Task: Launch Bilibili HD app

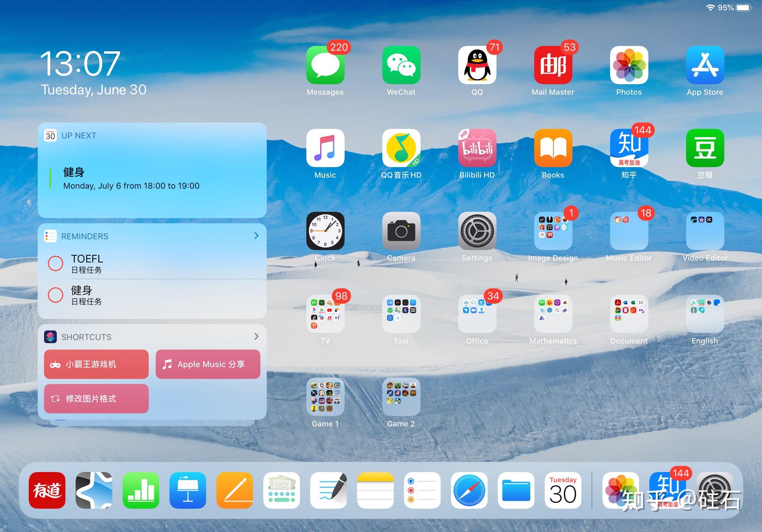Action: tap(477, 148)
